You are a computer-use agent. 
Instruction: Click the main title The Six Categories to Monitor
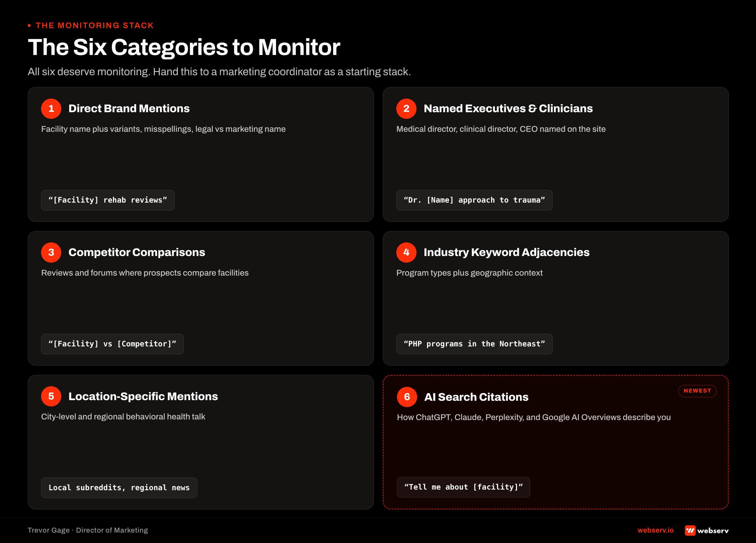[184, 47]
